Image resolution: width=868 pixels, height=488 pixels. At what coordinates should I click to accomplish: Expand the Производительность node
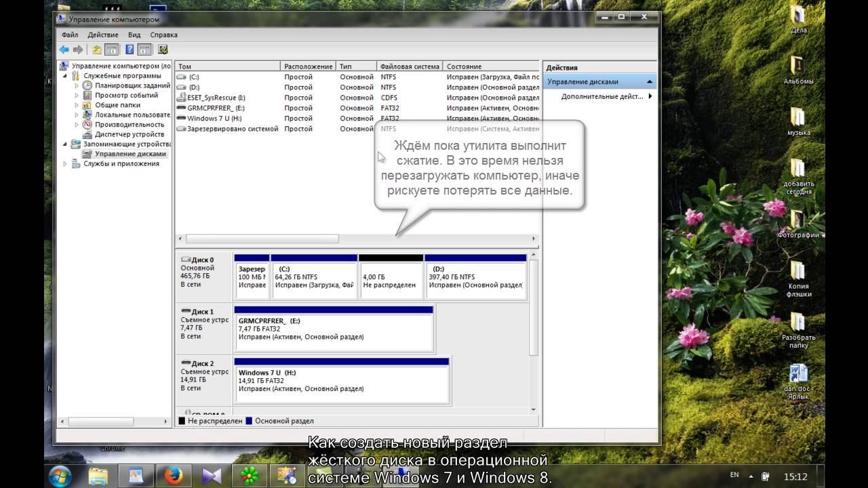(77, 125)
